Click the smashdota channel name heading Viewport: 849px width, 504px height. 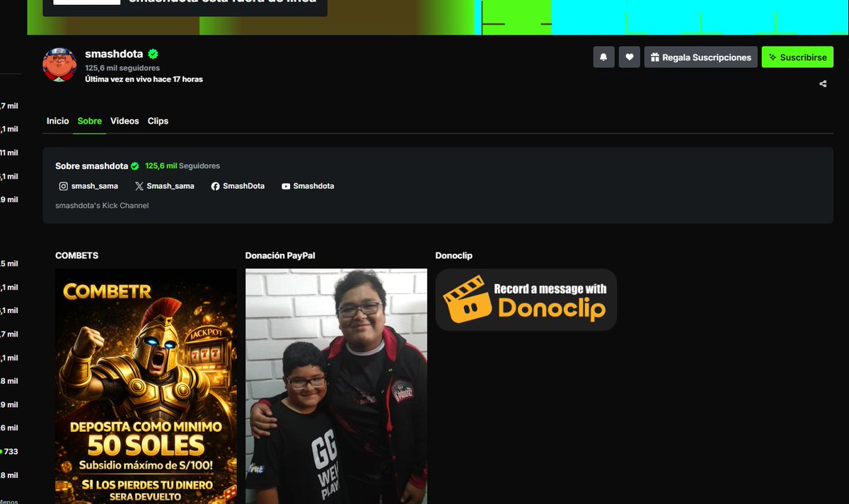(x=114, y=54)
